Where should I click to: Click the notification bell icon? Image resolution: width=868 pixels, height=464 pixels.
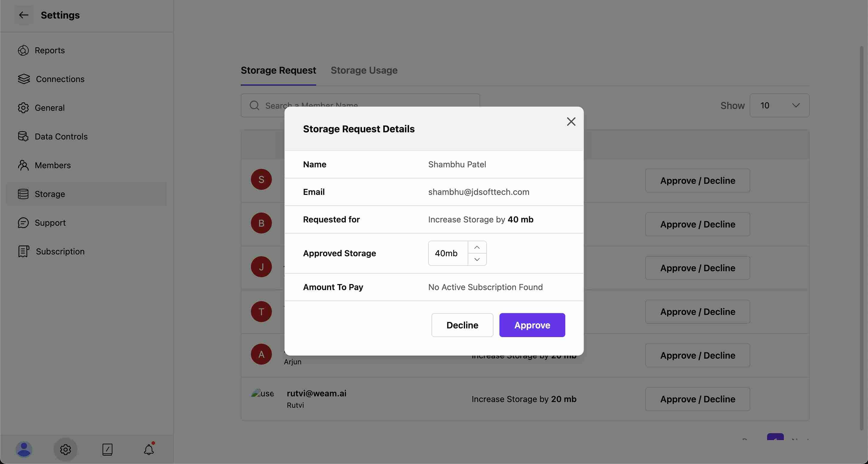[x=149, y=449]
